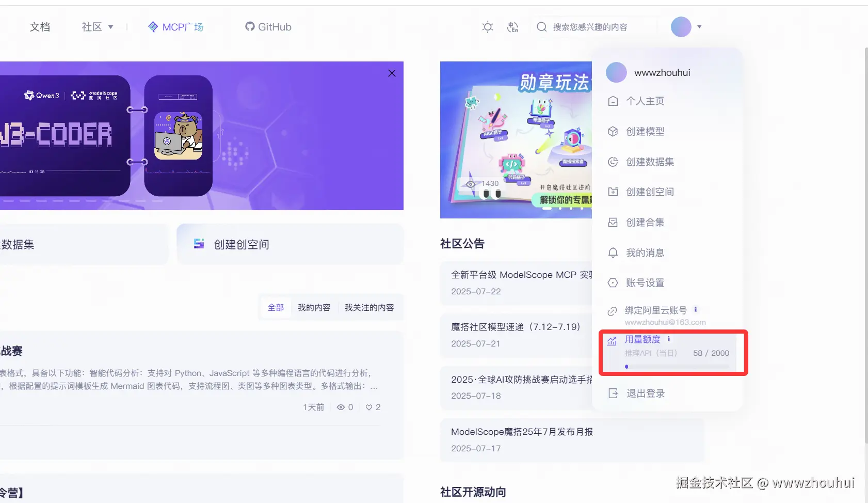Image resolution: width=868 pixels, height=503 pixels.
Task: Click the 退出登录 exit icon
Action: pyautogui.click(x=613, y=394)
